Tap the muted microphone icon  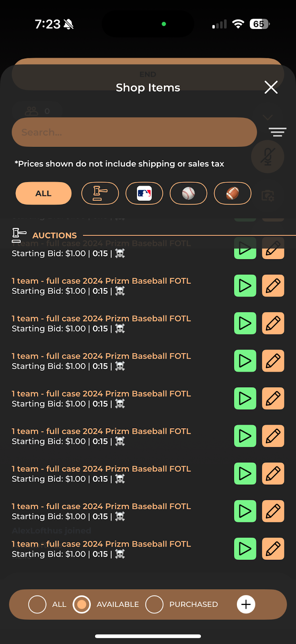267,157
